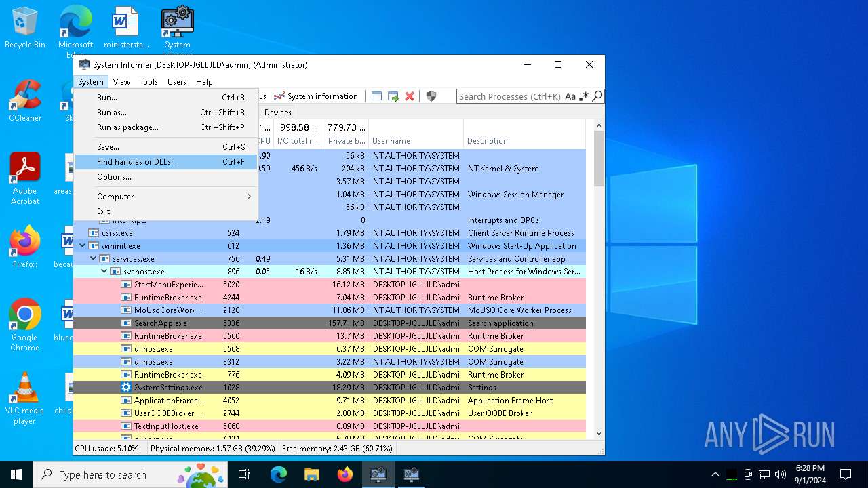The image size is (868, 488).
Task: Open Recycle Bin desktop icon
Action: (x=25, y=28)
